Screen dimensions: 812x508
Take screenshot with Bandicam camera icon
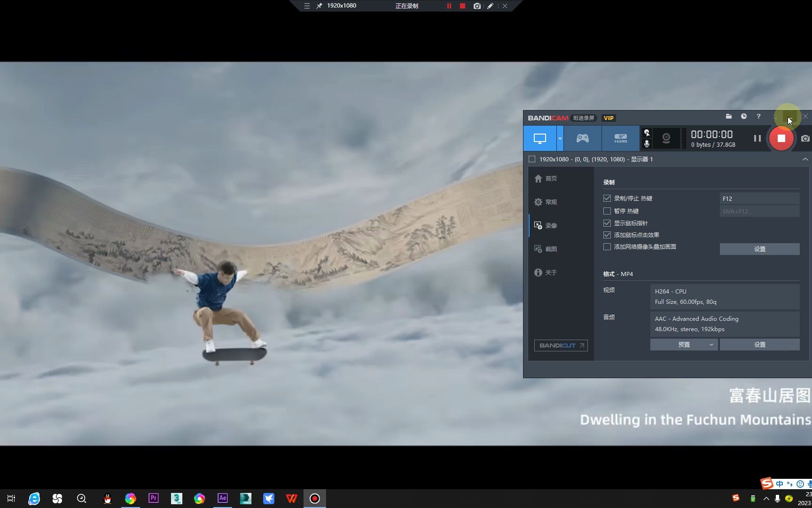coord(805,138)
